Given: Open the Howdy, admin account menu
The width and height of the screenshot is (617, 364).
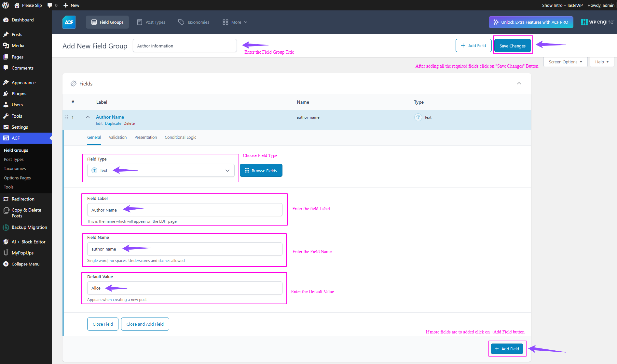Looking at the screenshot, I should [x=601, y=5].
